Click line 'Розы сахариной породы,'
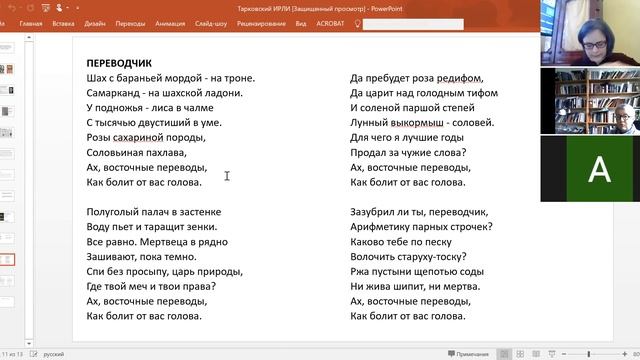The height and width of the screenshot is (360, 640). [x=146, y=138]
